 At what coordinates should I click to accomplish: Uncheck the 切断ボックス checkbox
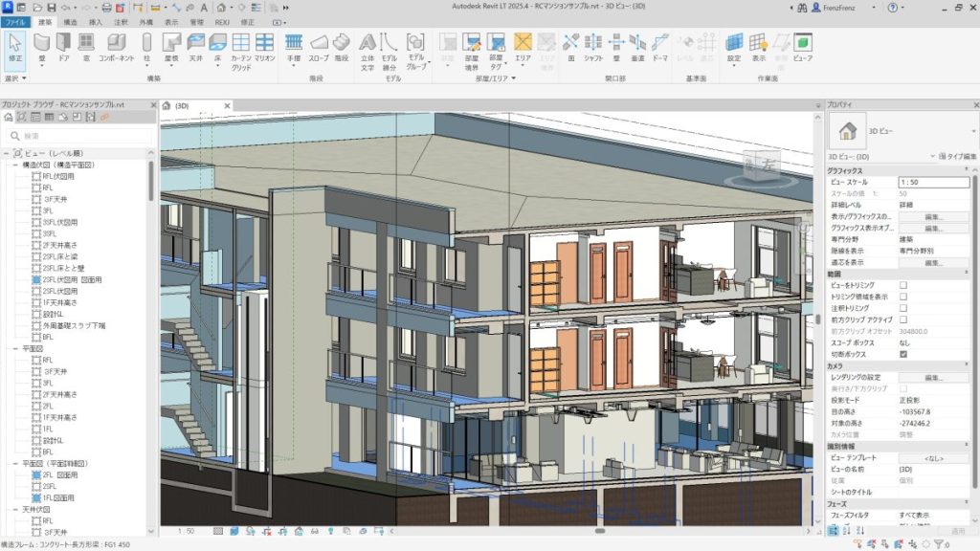pyautogui.click(x=903, y=354)
